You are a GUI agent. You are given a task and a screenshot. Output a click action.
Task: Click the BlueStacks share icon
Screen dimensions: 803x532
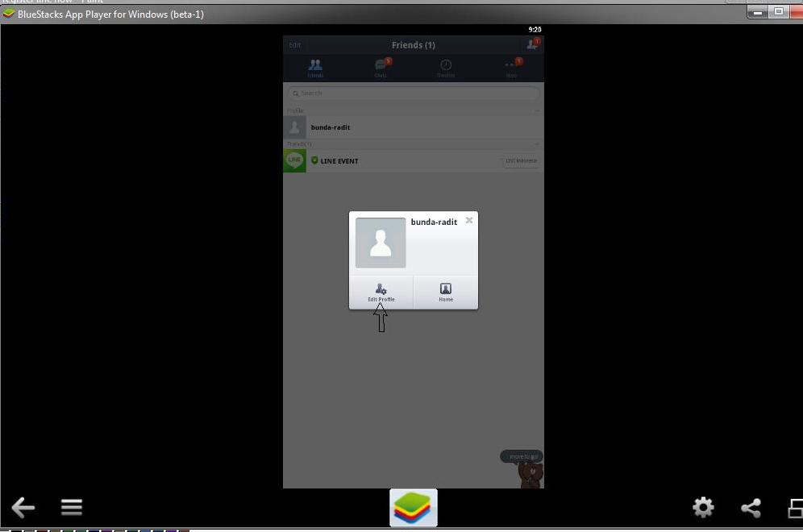[x=751, y=508]
